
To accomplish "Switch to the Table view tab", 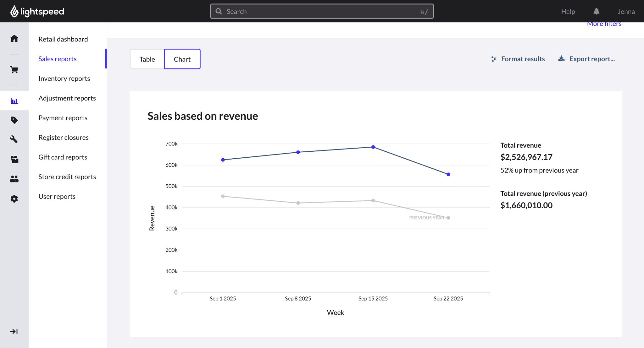I will coord(147,59).
